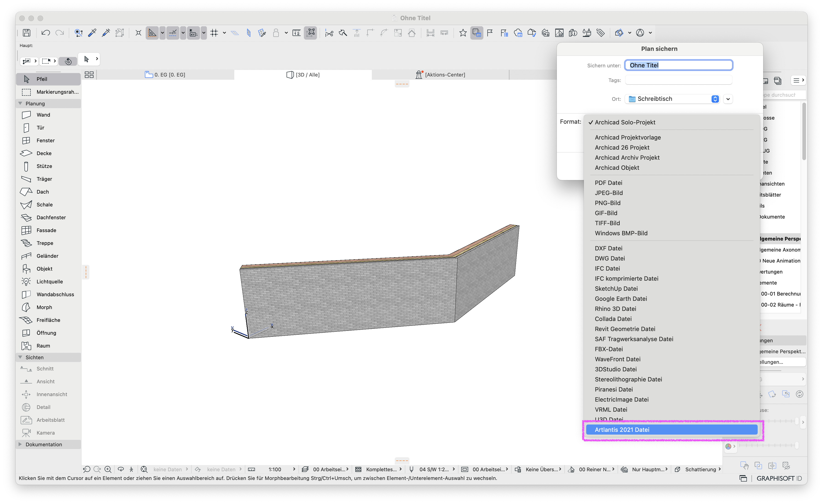Open the tab overview grid button

click(89, 75)
